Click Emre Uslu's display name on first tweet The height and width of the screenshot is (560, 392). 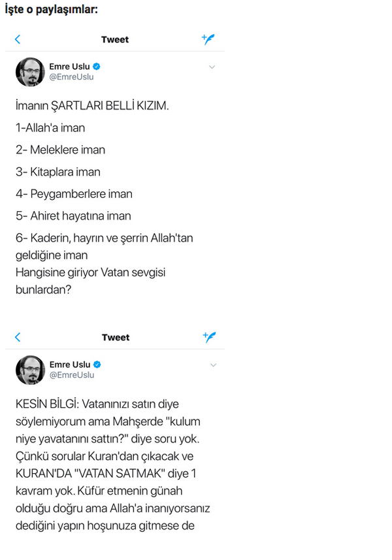pyautogui.click(x=69, y=65)
